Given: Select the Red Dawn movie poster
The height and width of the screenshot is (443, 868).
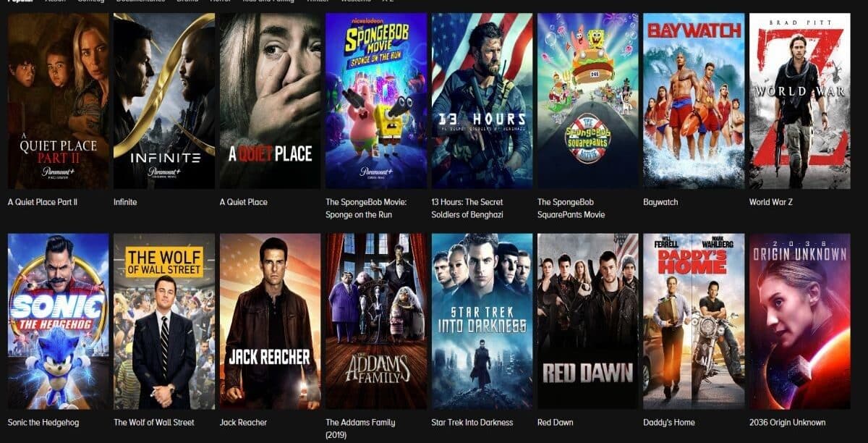Looking at the screenshot, I should click(588, 321).
